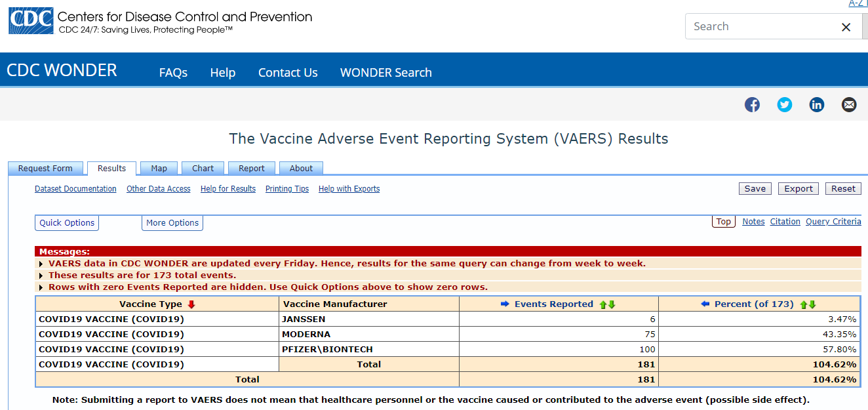Open FAQs in the navigation bar

[x=173, y=73]
